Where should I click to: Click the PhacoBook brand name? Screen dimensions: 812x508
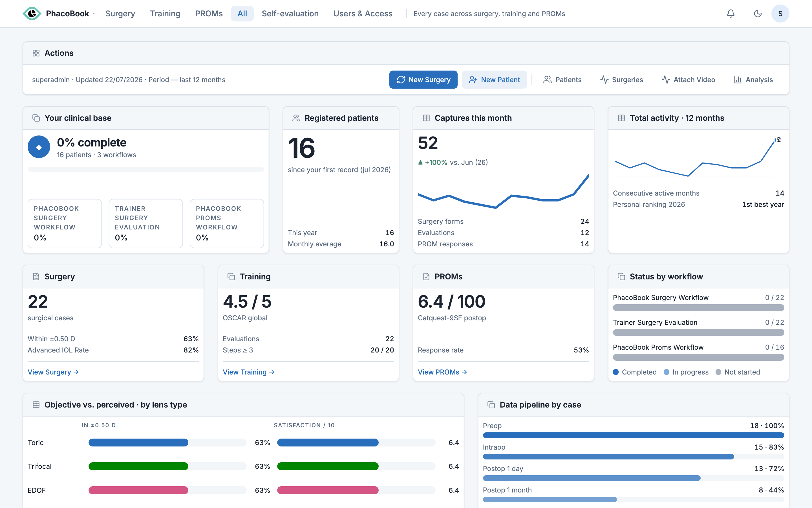[67, 14]
